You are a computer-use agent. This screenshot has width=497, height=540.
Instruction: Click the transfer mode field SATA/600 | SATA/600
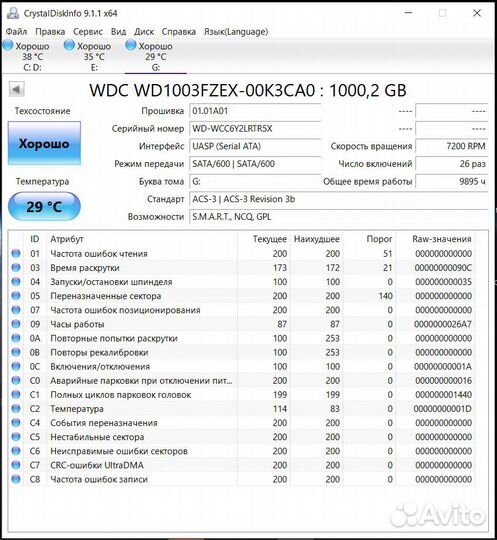coord(255,164)
